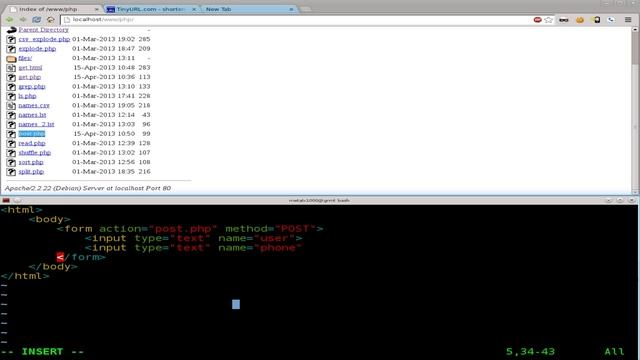The width and height of the screenshot is (640, 360).
Task: Click the folder icon next to files/
Action: 11,58
